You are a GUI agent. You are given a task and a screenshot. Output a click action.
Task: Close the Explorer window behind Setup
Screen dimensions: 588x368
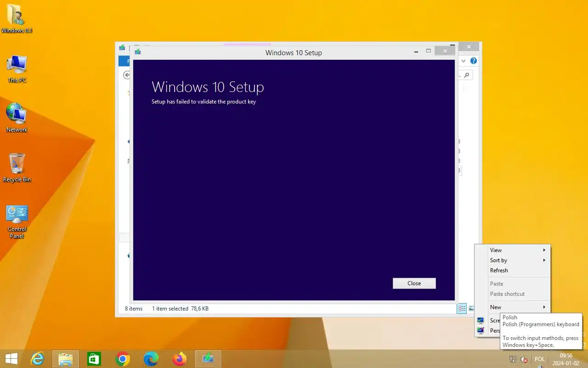tap(469, 46)
